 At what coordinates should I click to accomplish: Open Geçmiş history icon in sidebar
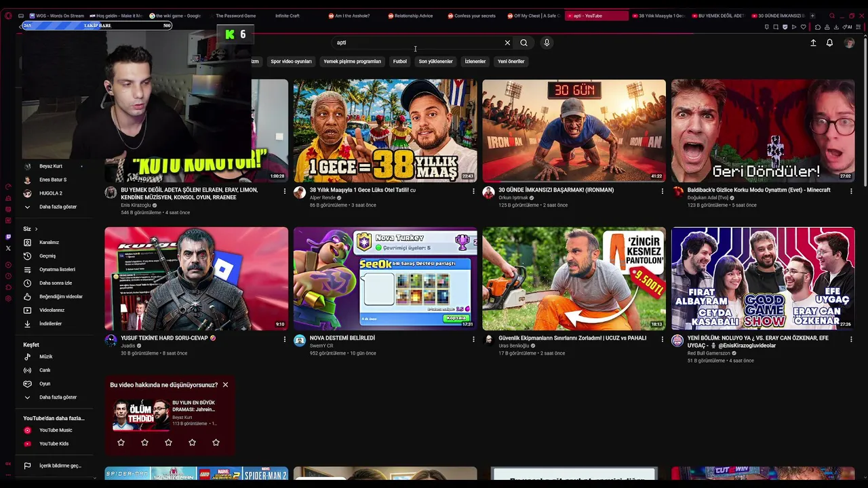click(27, 256)
